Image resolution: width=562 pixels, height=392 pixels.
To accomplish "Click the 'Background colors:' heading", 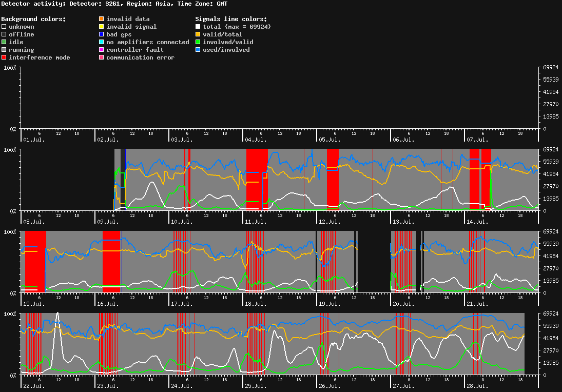I will pos(34,19).
